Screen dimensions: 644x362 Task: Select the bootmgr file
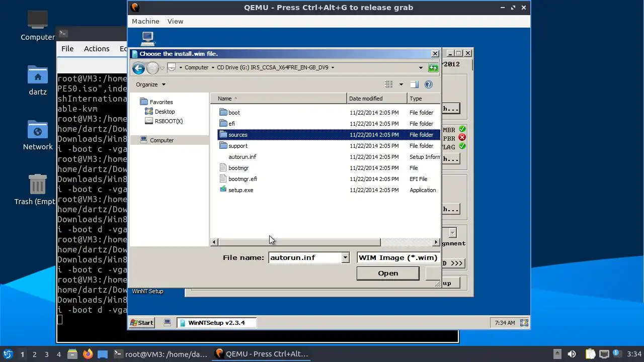pos(238,168)
